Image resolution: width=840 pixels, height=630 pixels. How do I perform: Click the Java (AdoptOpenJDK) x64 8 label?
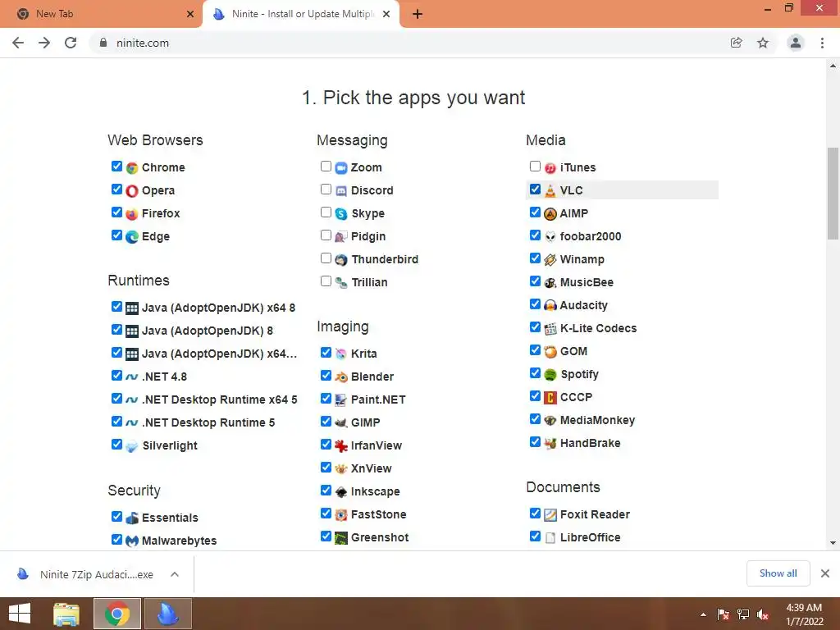click(218, 308)
